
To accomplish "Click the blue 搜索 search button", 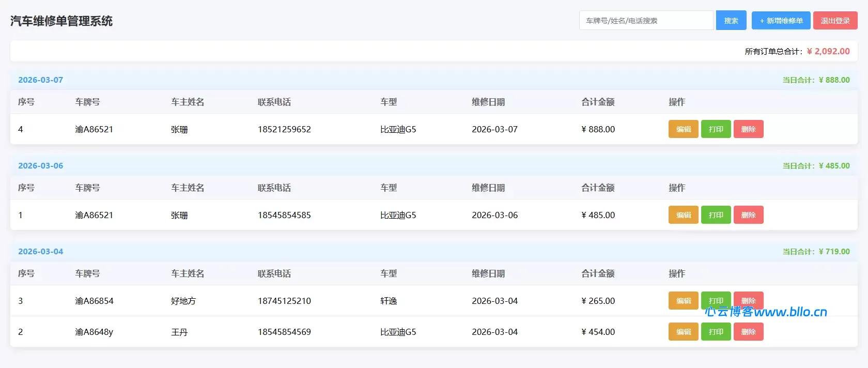I will click(x=731, y=21).
